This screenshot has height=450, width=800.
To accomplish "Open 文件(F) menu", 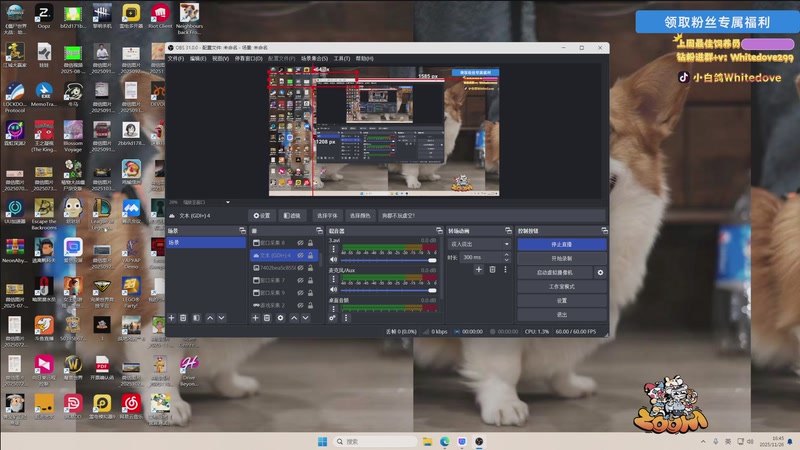I will (x=176, y=59).
